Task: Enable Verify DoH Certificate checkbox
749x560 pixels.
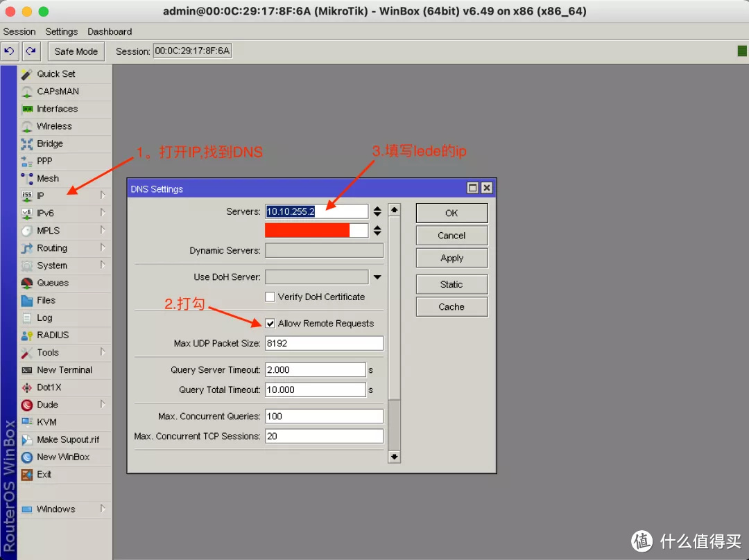Action: (x=270, y=297)
